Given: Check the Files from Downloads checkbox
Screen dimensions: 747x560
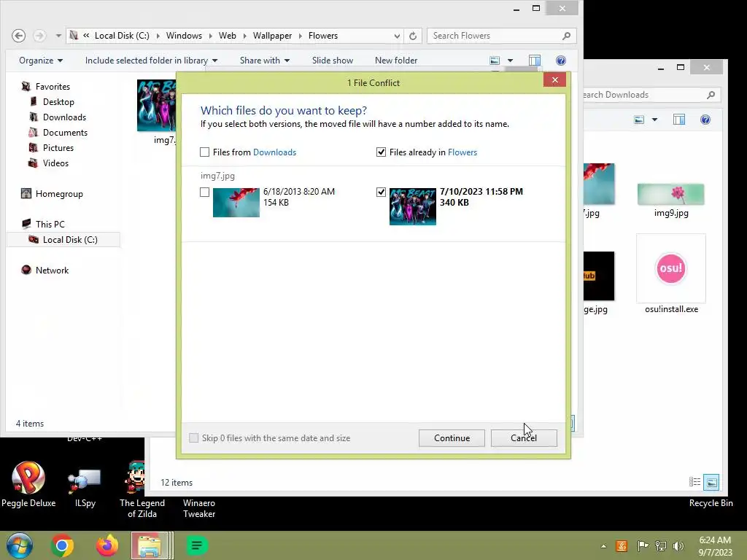Looking at the screenshot, I should 204,152.
